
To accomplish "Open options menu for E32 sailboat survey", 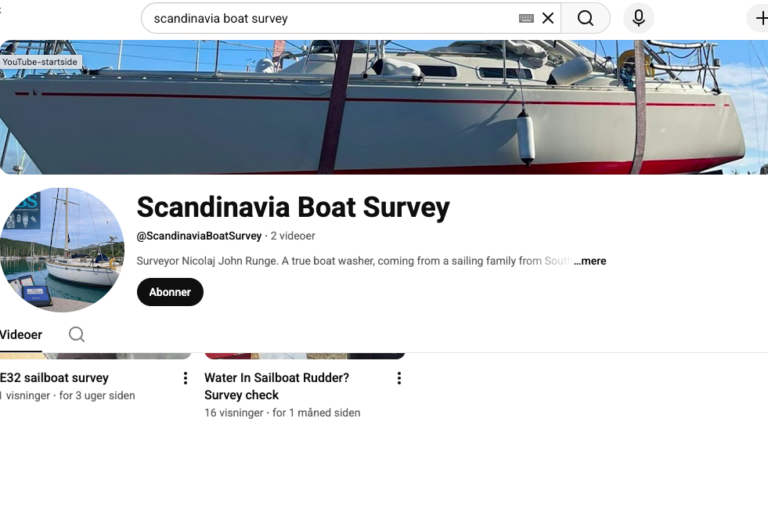I will [x=185, y=378].
